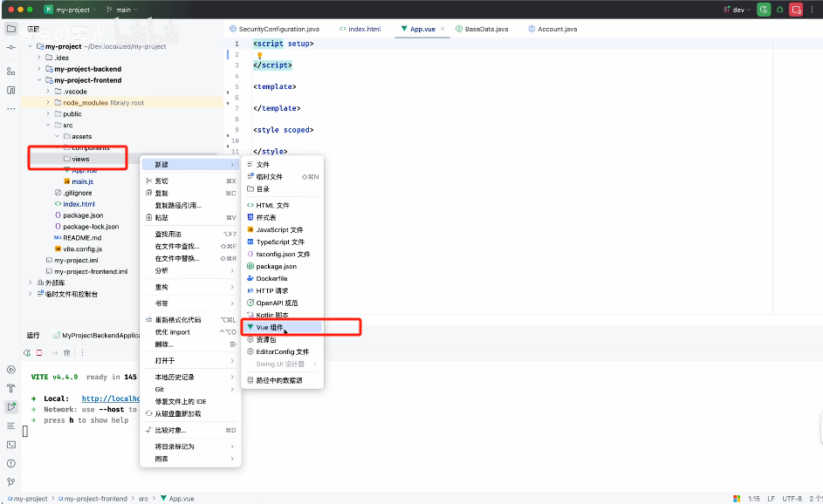Viewport: 823px width, 504px height.
Task: Select package.json in the project tree
Action: pyautogui.click(x=79, y=215)
